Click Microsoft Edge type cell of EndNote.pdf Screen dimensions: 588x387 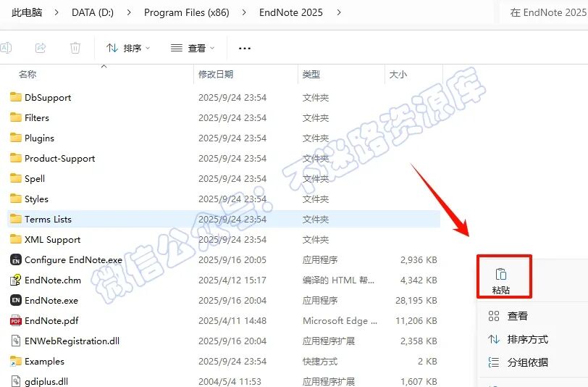pos(340,320)
